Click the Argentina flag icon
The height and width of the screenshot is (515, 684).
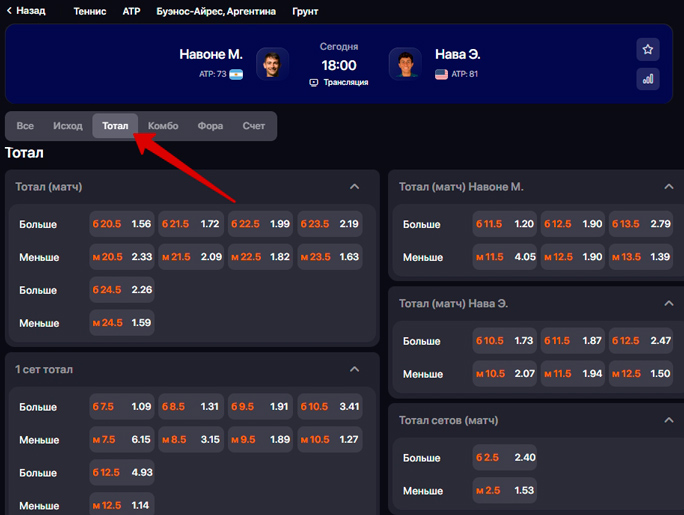coord(236,74)
